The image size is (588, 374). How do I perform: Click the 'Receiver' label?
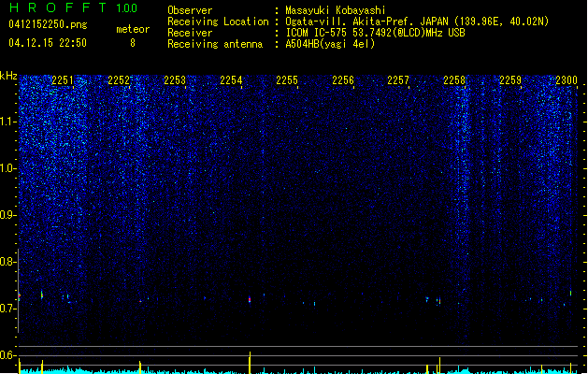coord(190,33)
